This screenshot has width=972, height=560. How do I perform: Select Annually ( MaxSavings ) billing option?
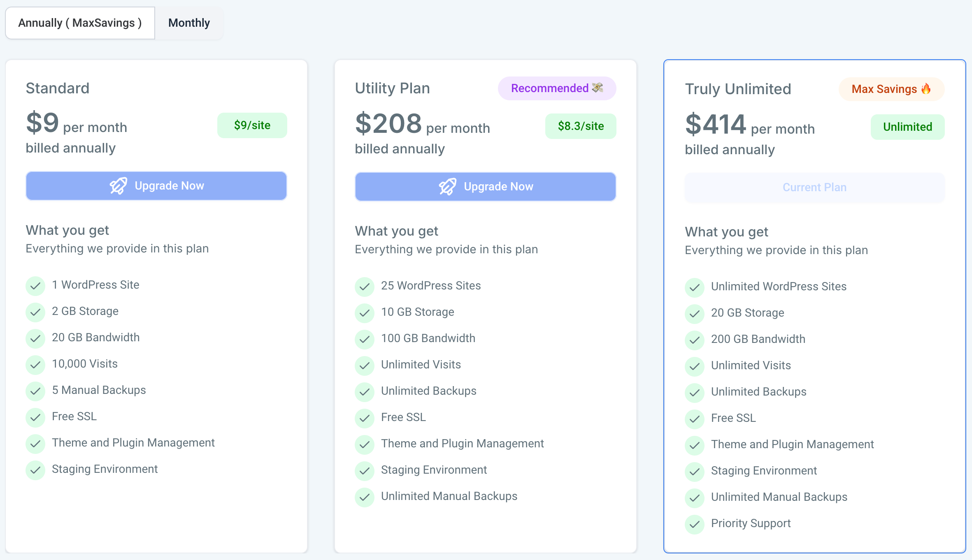(80, 23)
